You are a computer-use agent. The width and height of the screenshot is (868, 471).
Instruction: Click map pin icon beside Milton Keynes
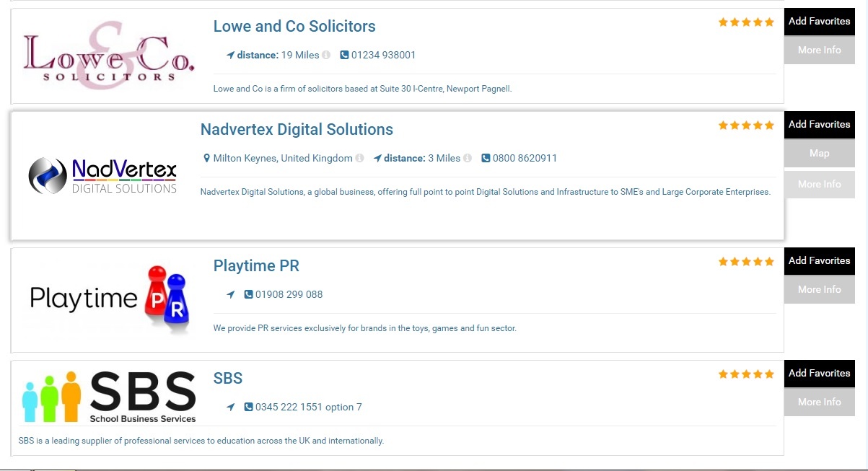(206, 159)
